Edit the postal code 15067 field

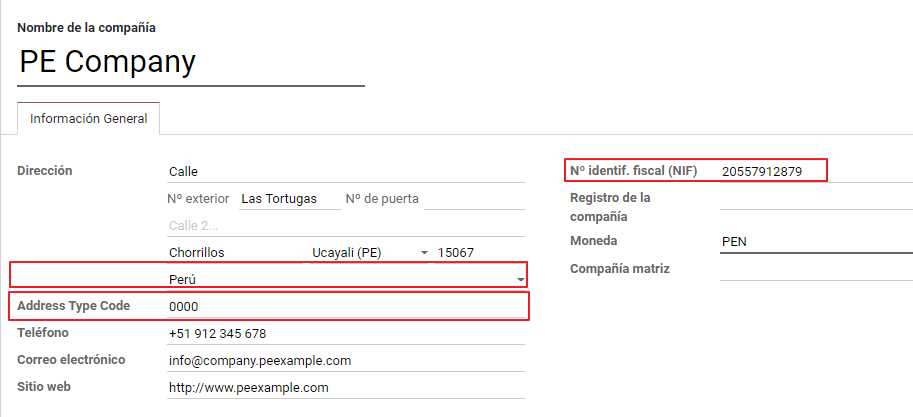[x=478, y=253]
